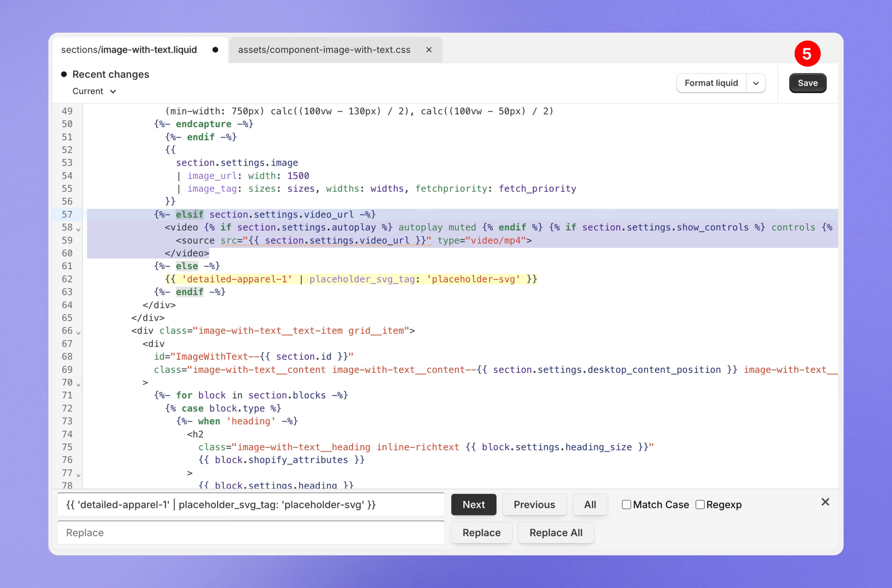This screenshot has width=892, height=588.
Task: Fold the code block at line 70
Action: (78, 384)
